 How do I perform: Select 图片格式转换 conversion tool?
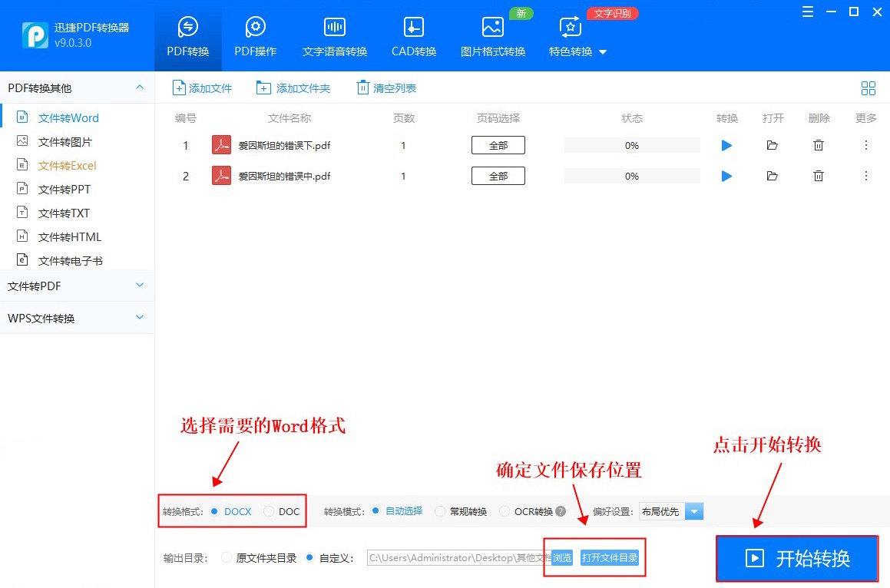click(492, 35)
